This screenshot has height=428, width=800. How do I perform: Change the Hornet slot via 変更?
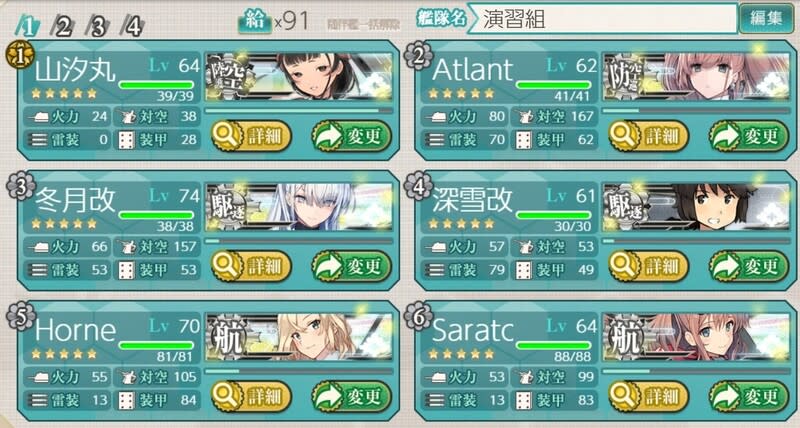click(352, 396)
